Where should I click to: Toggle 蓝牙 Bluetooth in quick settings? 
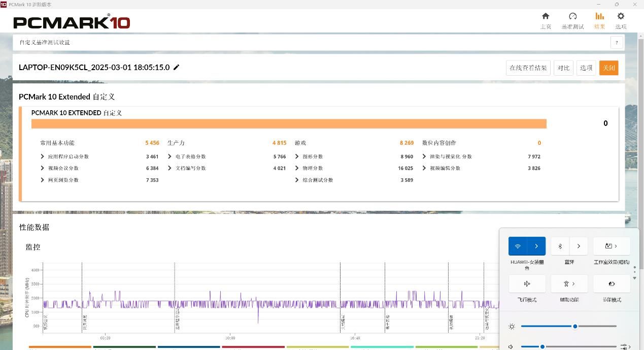(x=560, y=246)
